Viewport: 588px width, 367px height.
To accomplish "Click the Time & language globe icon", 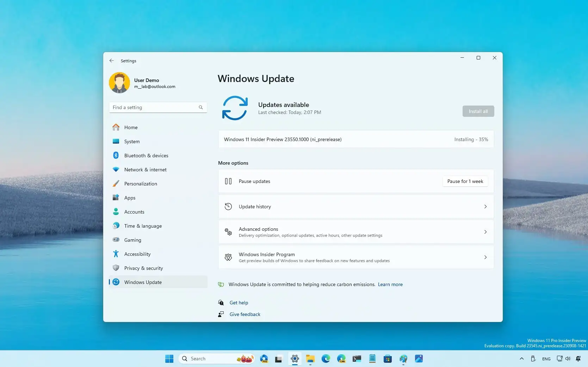I will (x=116, y=226).
